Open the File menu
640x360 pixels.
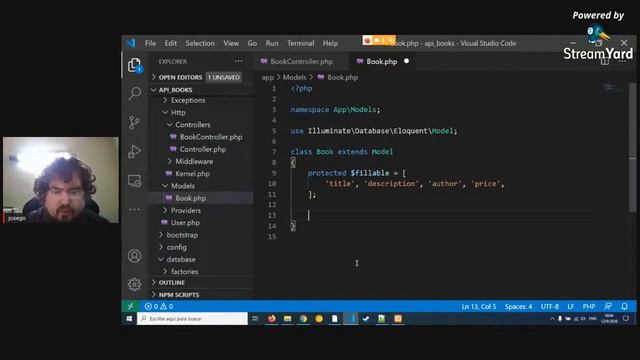coord(150,43)
